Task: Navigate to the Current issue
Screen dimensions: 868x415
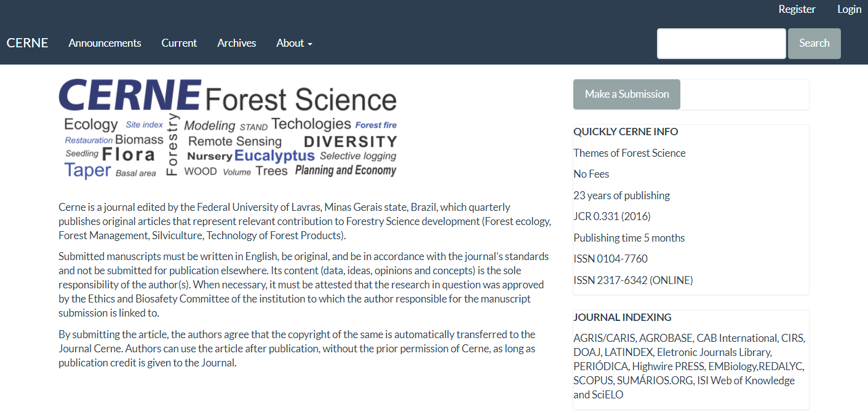Action: (179, 43)
